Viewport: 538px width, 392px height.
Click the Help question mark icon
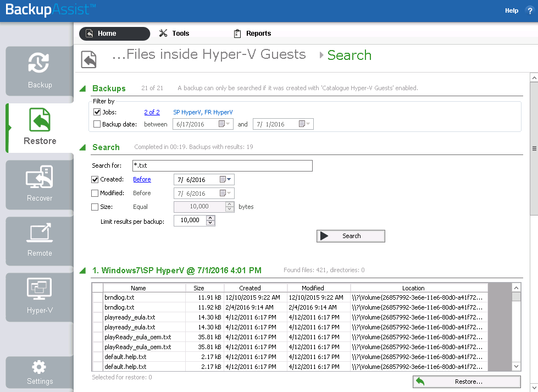pyautogui.click(x=530, y=10)
